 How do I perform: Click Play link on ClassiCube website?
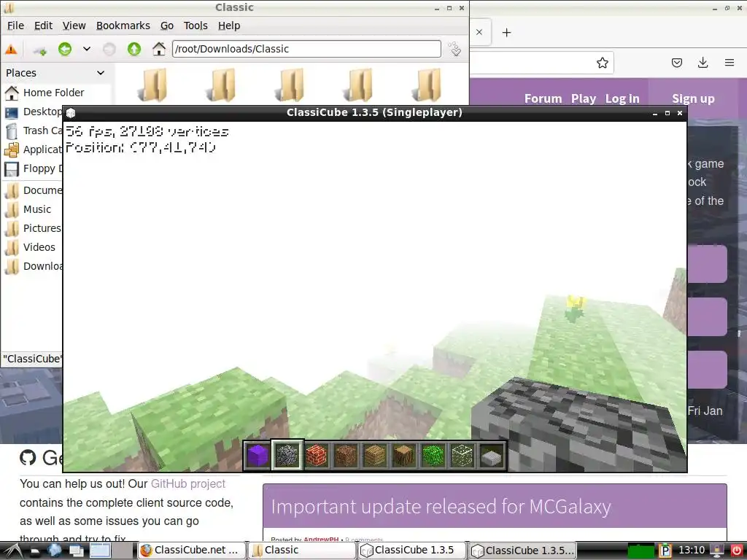584,98
